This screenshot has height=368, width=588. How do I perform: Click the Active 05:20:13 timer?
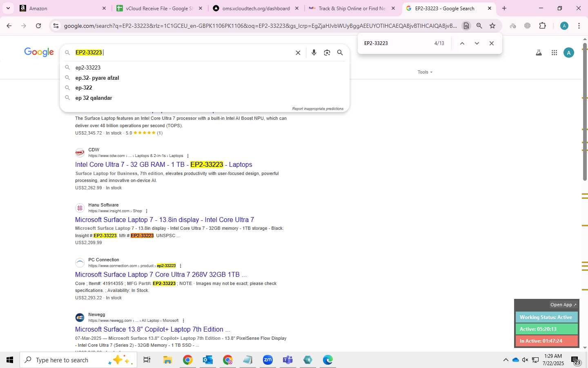(x=546, y=329)
